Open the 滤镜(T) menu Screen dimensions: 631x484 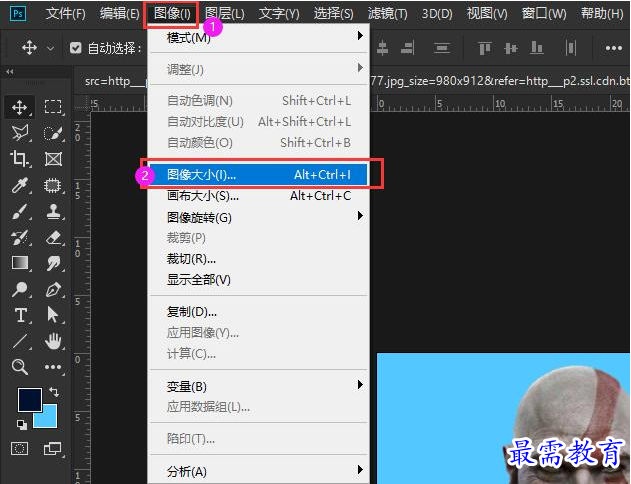(388, 14)
